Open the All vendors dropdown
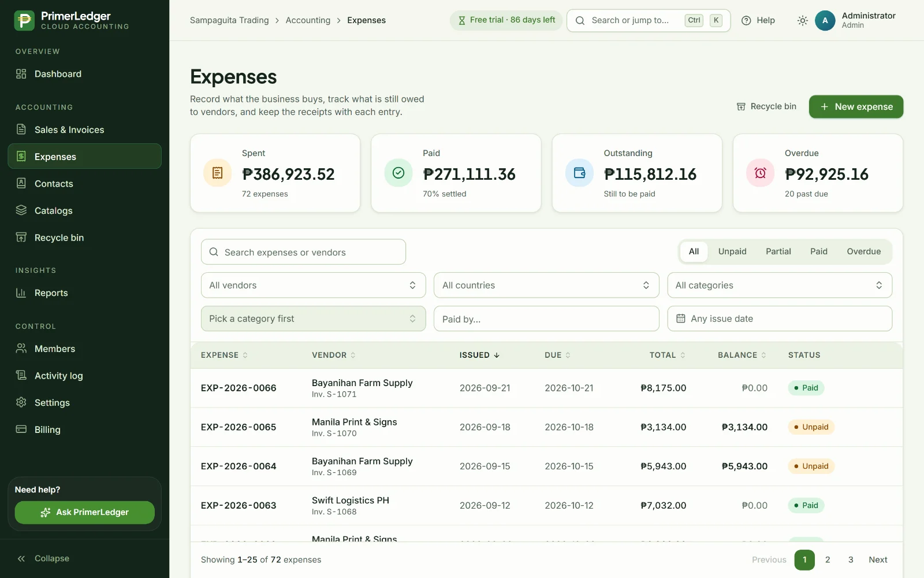The image size is (924, 578). coord(313,286)
